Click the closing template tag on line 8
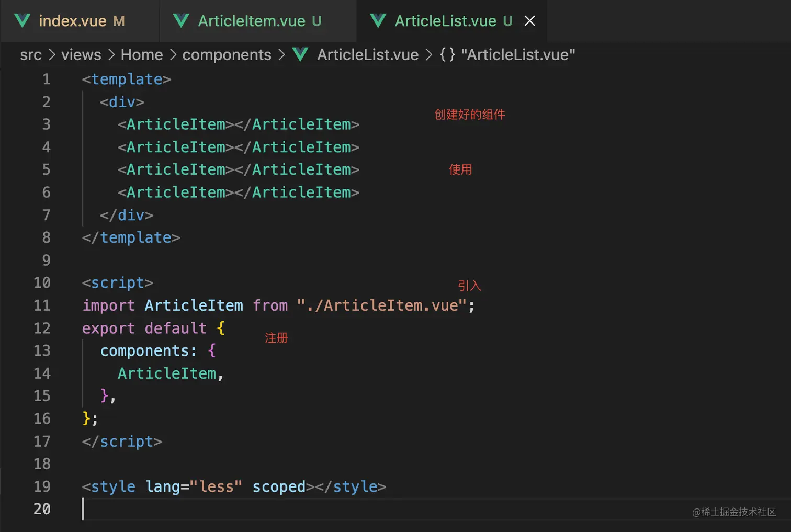This screenshot has height=532, width=791. tap(131, 238)
